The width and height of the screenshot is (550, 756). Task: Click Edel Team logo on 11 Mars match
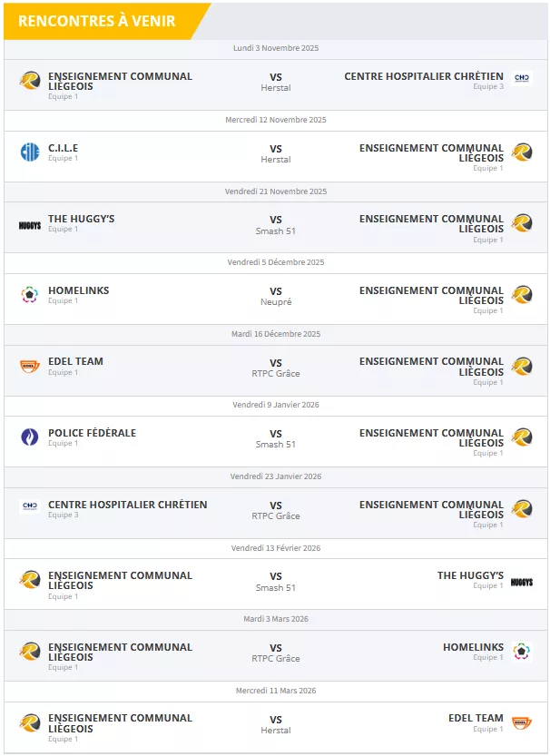click(522, 722)
